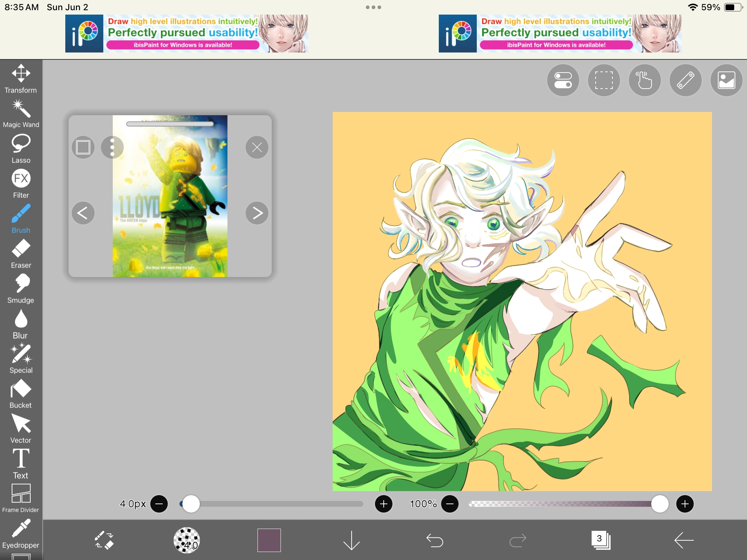This screenshot has height=560, width=747.
Task: Open the reference window three-dot menu
Action: [112, 147]
